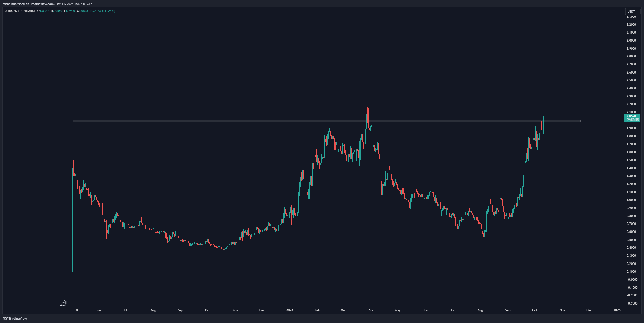Click the 09:52:55 countdown timer label
Screen dimensions: 644x323
[x=632, y=120]
